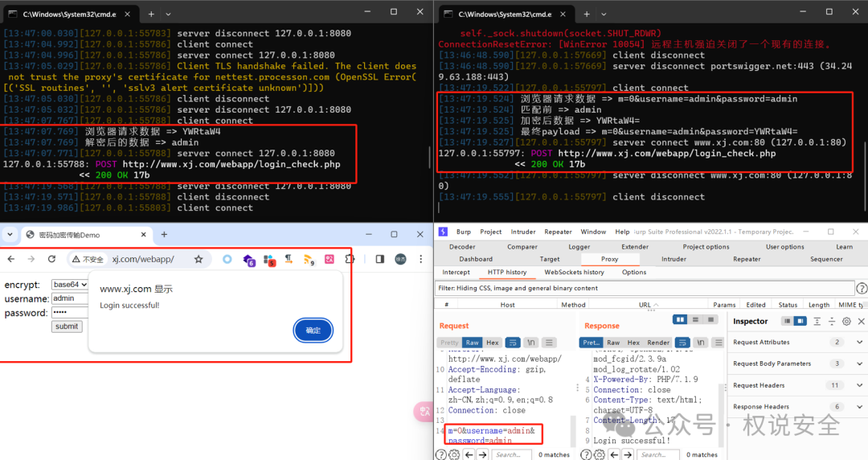The height and width of the screenshot is (460, 868).
Task: Sort history by Status column
Action: pos(788,305)
